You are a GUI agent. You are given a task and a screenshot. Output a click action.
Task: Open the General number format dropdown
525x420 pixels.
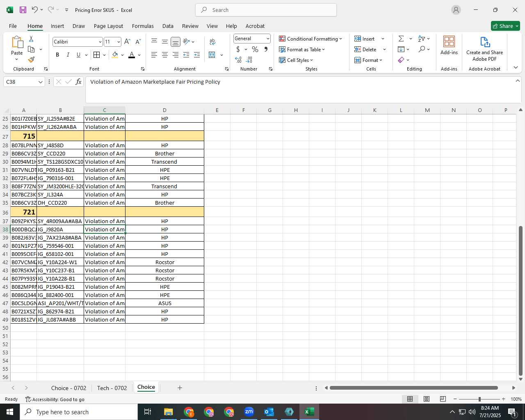pyautogui.click(x=268, y=39)
